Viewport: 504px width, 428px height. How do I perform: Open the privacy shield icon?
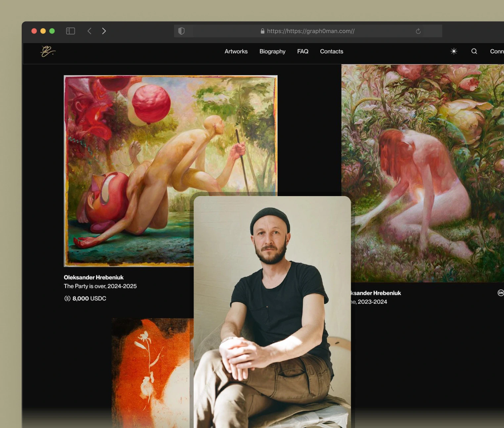181,31
